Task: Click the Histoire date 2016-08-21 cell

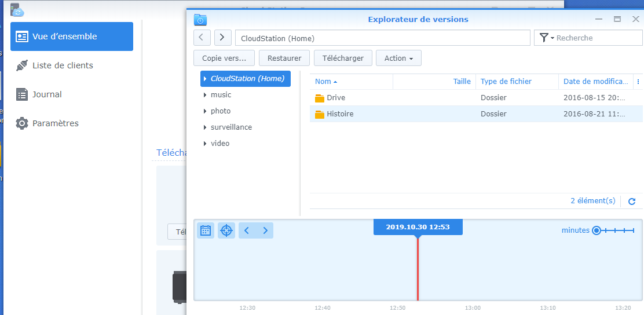Action: [594, 113]
